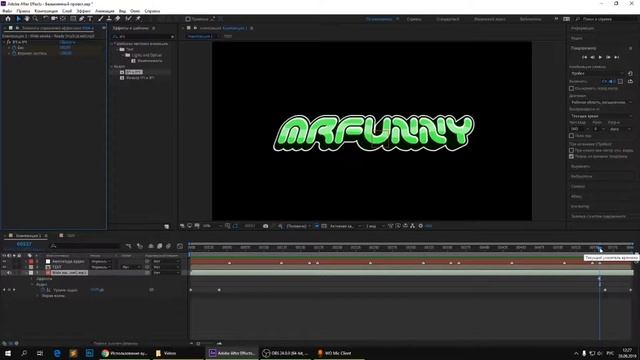Select the Rotation tool
Image resolution: width=640 pixels, height=360 pixels.
(45, 19)
